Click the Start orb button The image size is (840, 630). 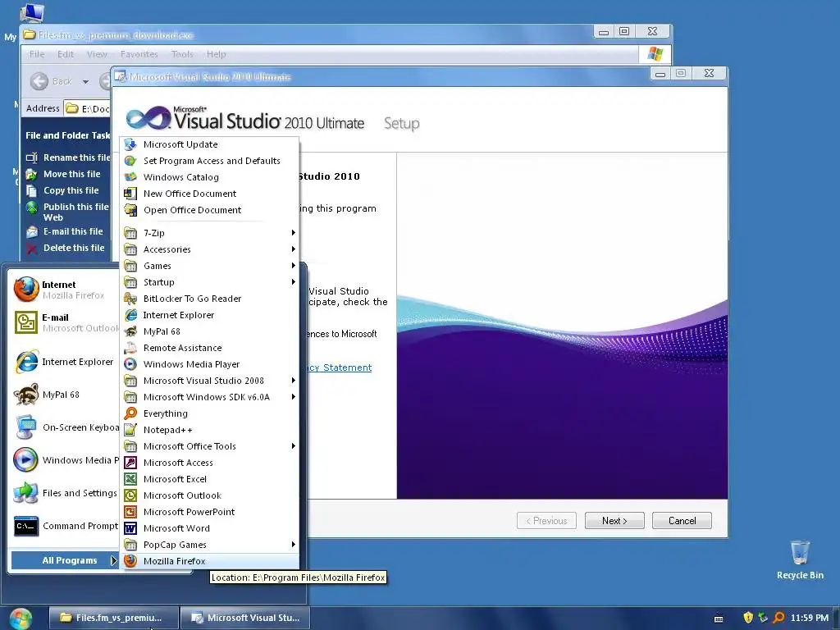(21, 619)
